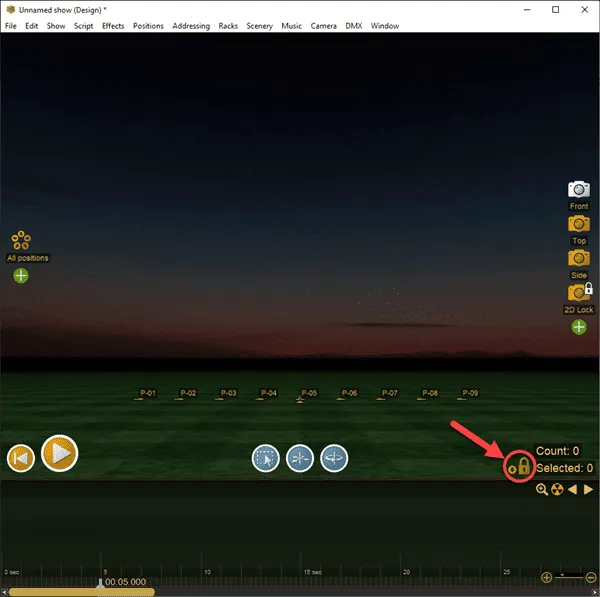
Task: Click the timeline zoom slider
Action: (568, 577)
